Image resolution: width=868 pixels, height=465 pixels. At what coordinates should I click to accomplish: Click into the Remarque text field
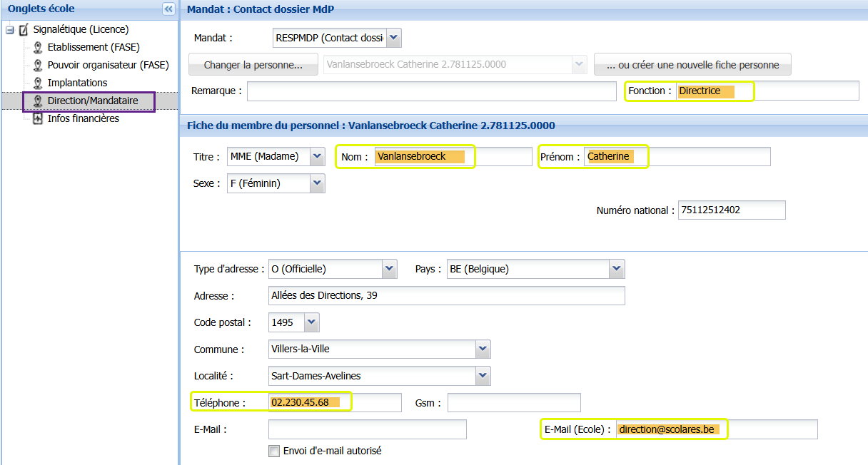(x=430, y=91)
